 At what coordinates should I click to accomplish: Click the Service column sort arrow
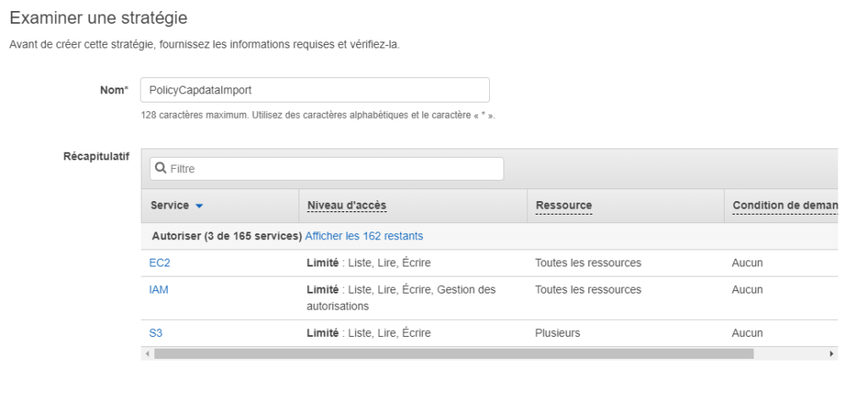click(x=199, y=205)
